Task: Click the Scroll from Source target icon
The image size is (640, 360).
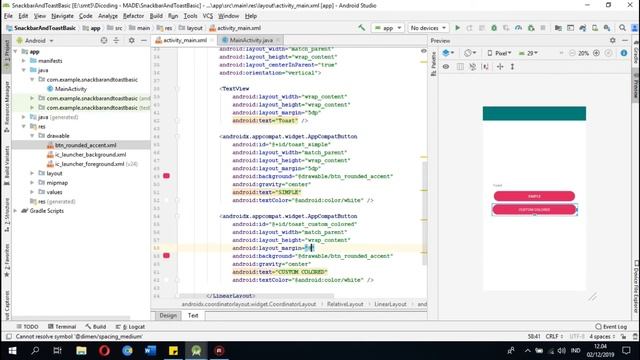Action: click(104, 40)
